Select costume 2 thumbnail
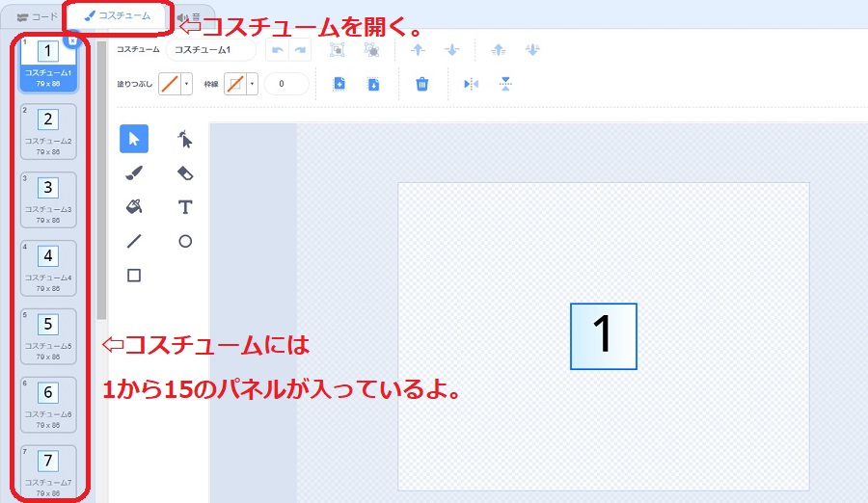868x503 pixels. (48, 132)
